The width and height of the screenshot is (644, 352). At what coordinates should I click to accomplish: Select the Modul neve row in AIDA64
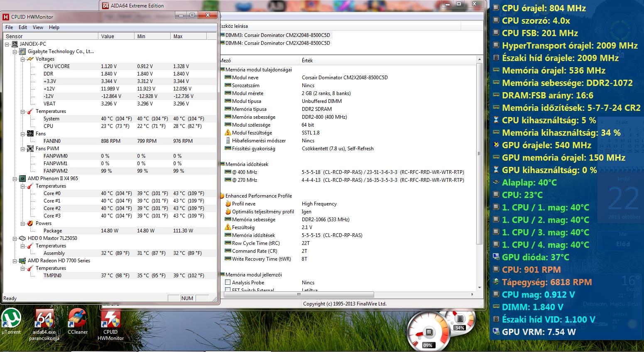tap(348, 78)
